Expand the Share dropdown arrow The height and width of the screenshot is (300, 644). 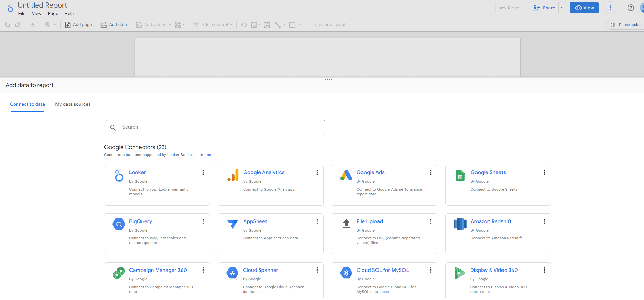point(562,8)
